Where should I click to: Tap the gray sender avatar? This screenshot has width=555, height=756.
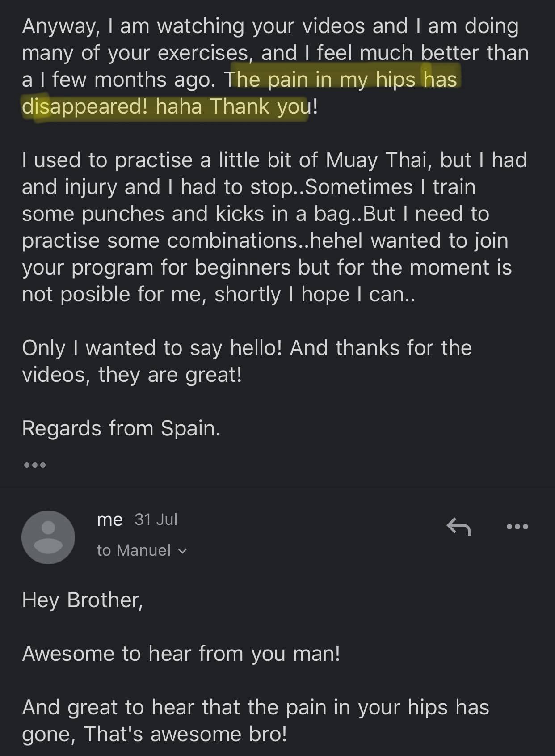click(x=48, y=537)
